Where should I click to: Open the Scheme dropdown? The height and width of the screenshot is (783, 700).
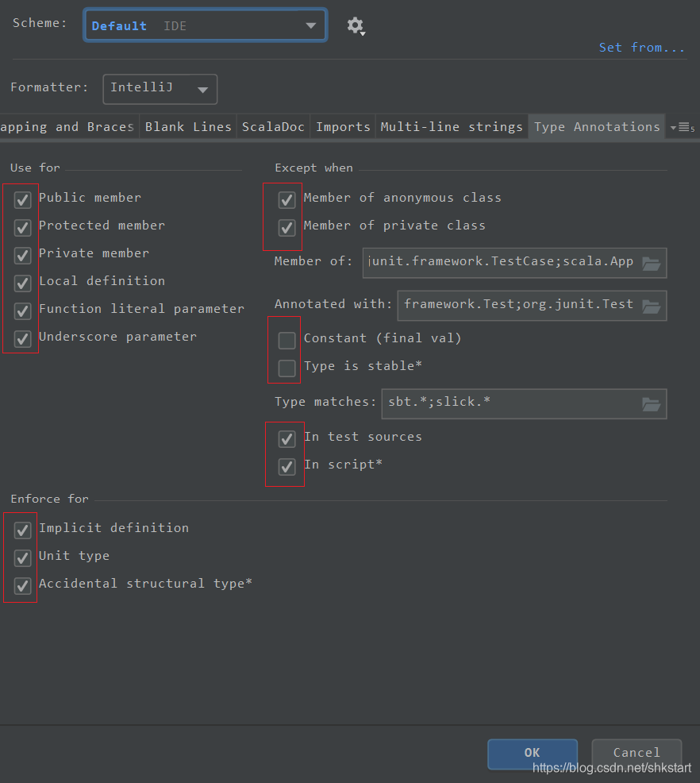205,25
